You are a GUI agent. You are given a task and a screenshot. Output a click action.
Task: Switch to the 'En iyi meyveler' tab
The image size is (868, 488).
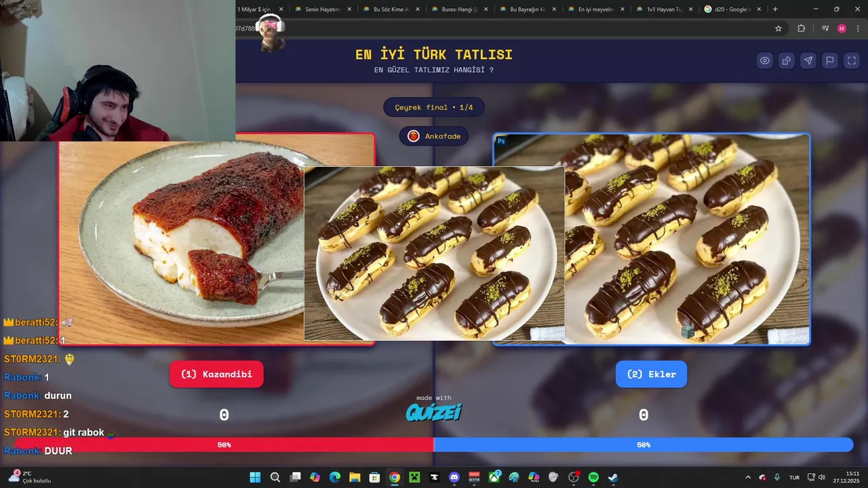click(x=596, y=9)
